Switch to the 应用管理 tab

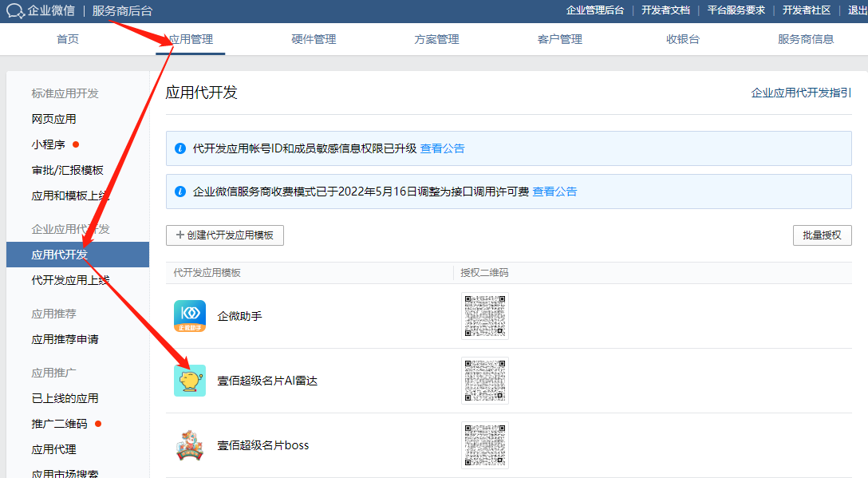[191, 39]
